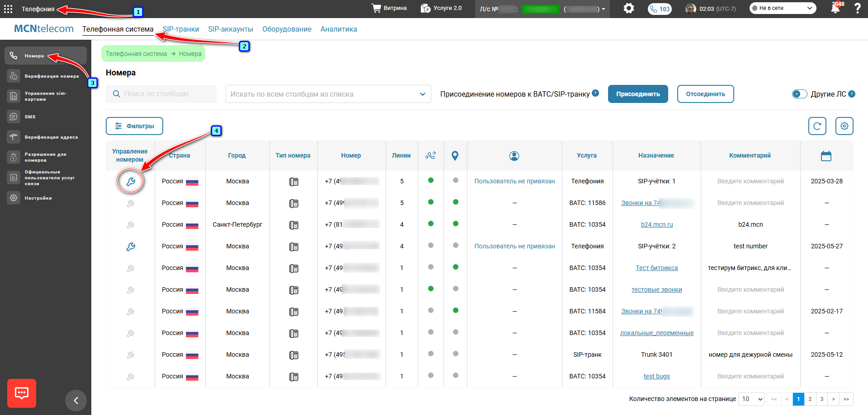Jump to last page with >> button
This screenshot has height=415, width=868.
click(846, 399)
